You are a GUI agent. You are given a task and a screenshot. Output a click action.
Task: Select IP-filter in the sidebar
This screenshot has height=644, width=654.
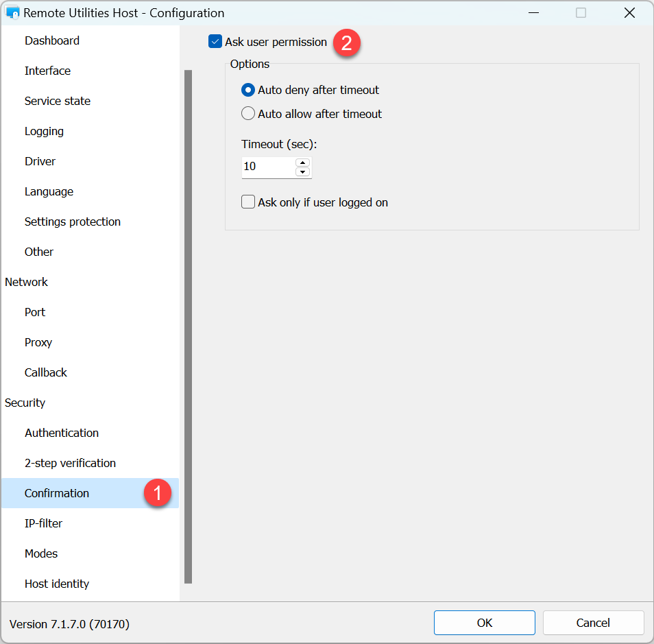click(x=43, y=523)
